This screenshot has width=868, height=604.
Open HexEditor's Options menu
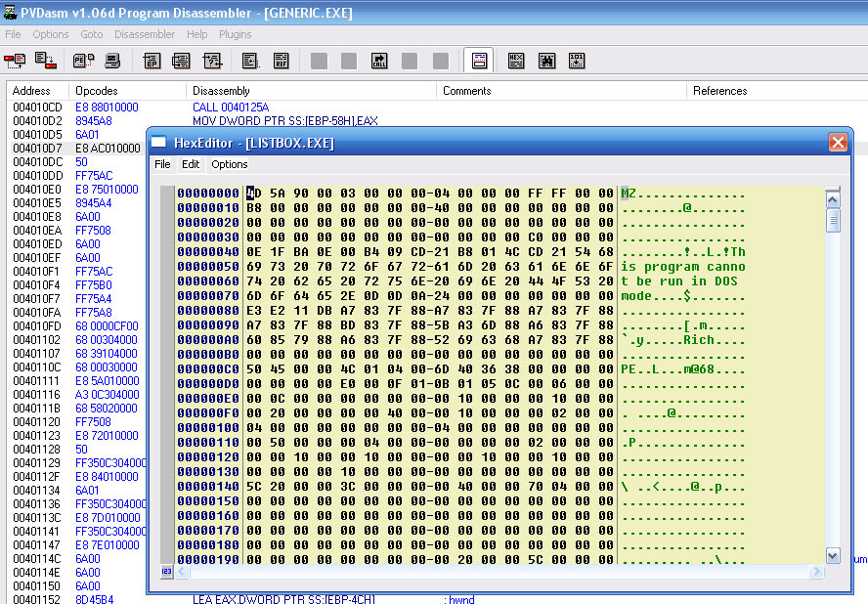coord(230,164)
